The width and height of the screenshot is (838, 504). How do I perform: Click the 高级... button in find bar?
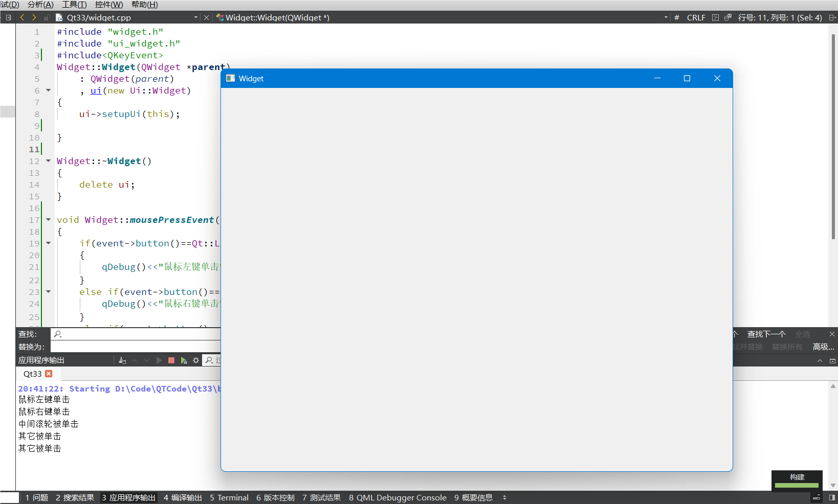pyautogui.click(x=823, y=347)
